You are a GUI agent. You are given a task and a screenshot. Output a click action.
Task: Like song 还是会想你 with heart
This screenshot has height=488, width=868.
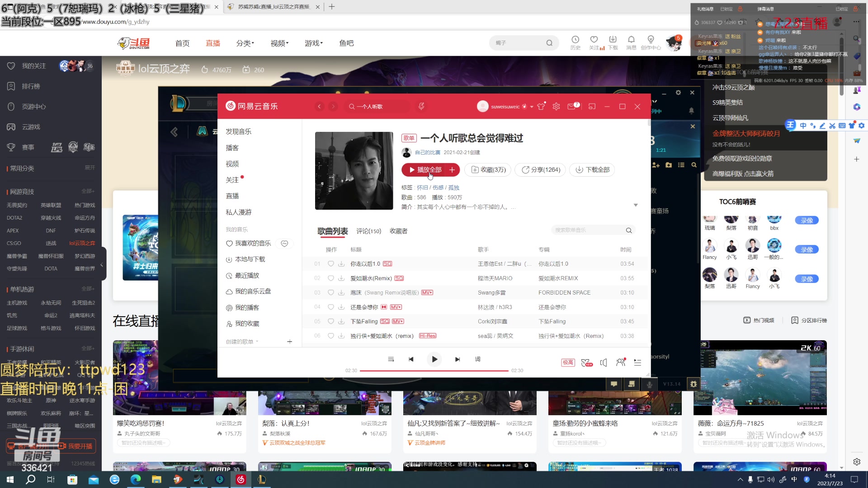[331, 307]
